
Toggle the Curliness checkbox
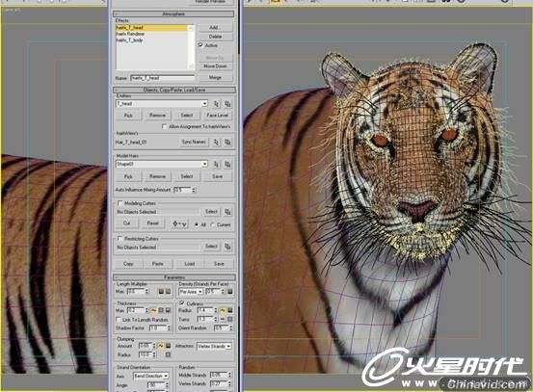tap(182, 302)
